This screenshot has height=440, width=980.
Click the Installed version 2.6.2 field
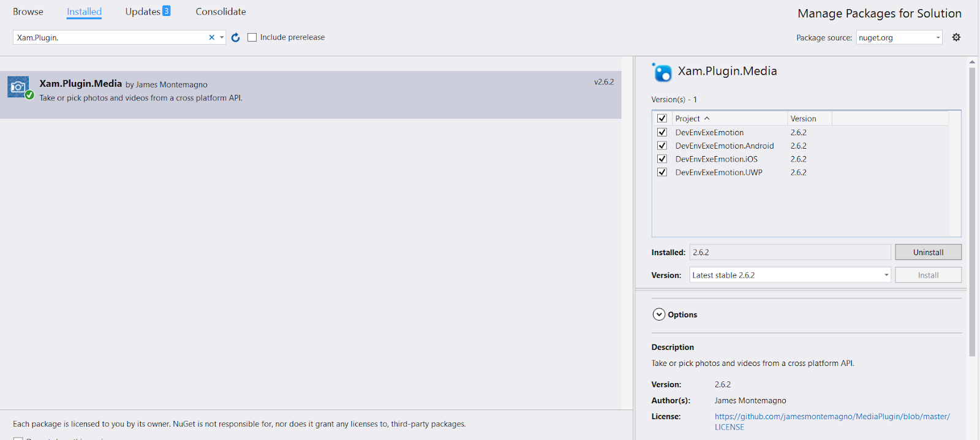(790, 252)
